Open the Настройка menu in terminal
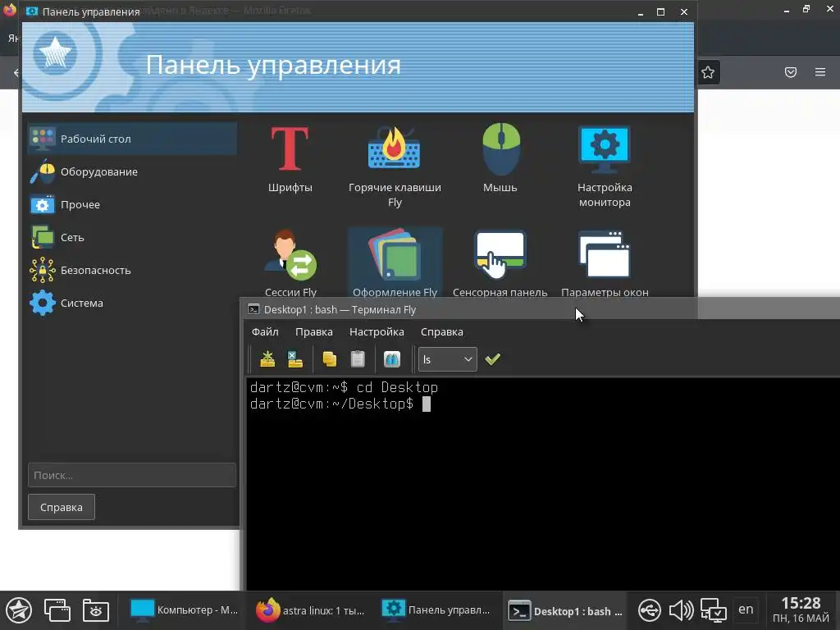This screenshot has height=630, width=840. tap(377, 331)
